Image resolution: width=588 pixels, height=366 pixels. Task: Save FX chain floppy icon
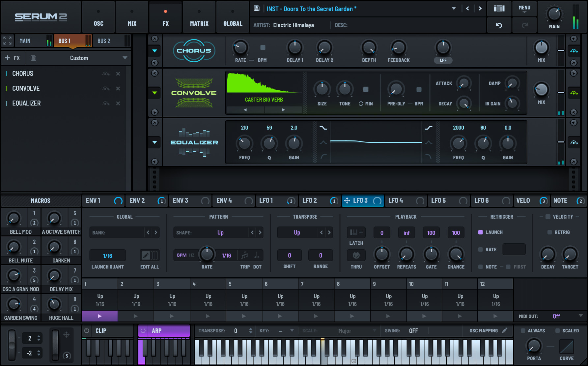(33, 58)
